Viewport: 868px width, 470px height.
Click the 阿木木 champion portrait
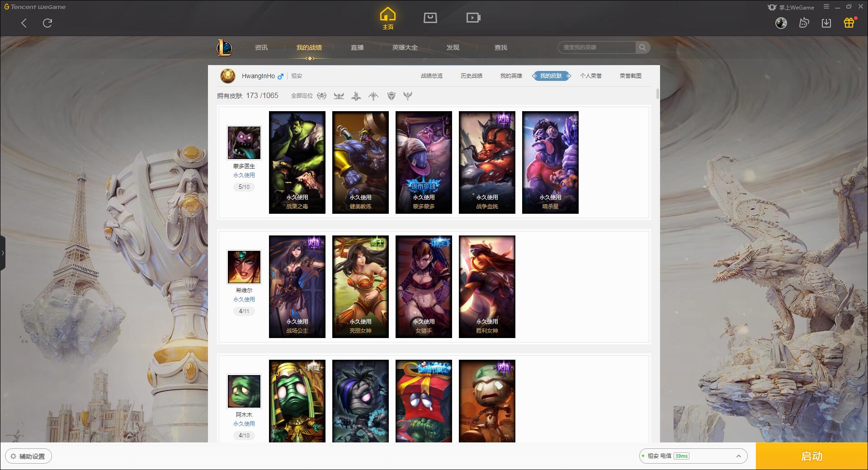[x=244, y=391]
